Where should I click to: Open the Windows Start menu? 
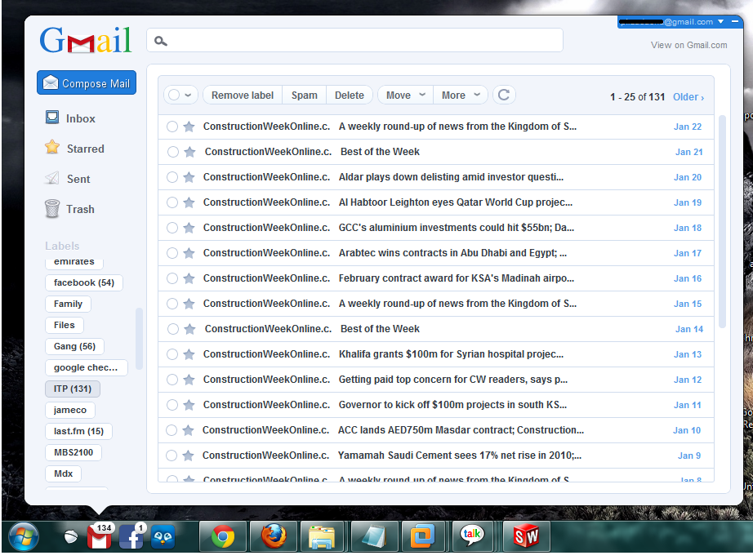pyautogui.click(x=23, y=537)
